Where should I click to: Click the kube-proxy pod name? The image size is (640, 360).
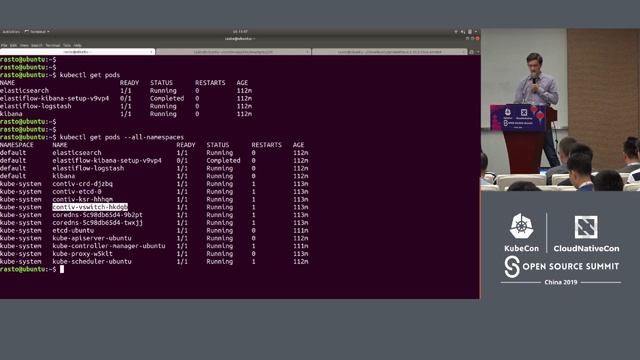click(82, 253)
